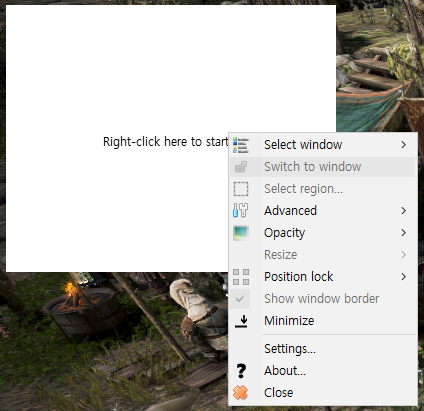Open the Opacity menu entry
This screenshot has height=411, width=424.
tap(323, 233)
